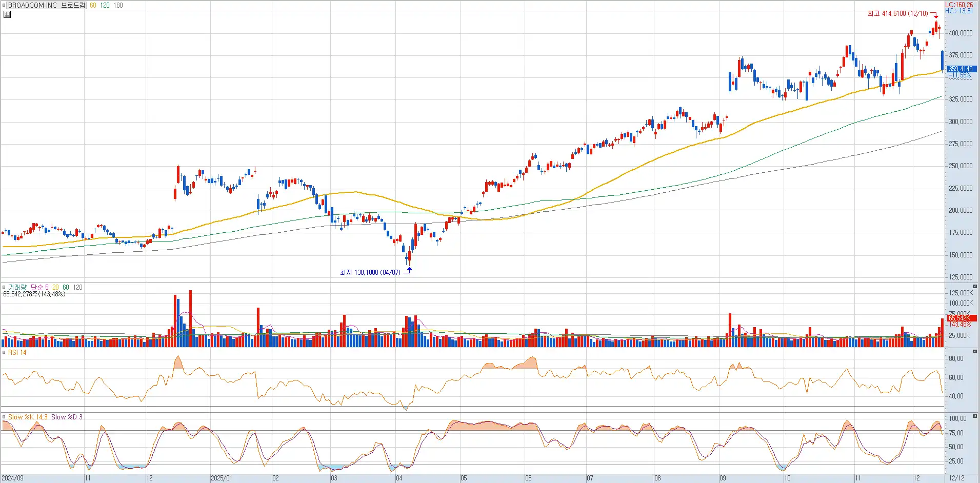The height and width of the screenshot is (483, 980).
Task: Click the square marker before RSI 14
Action: [4, 352]
